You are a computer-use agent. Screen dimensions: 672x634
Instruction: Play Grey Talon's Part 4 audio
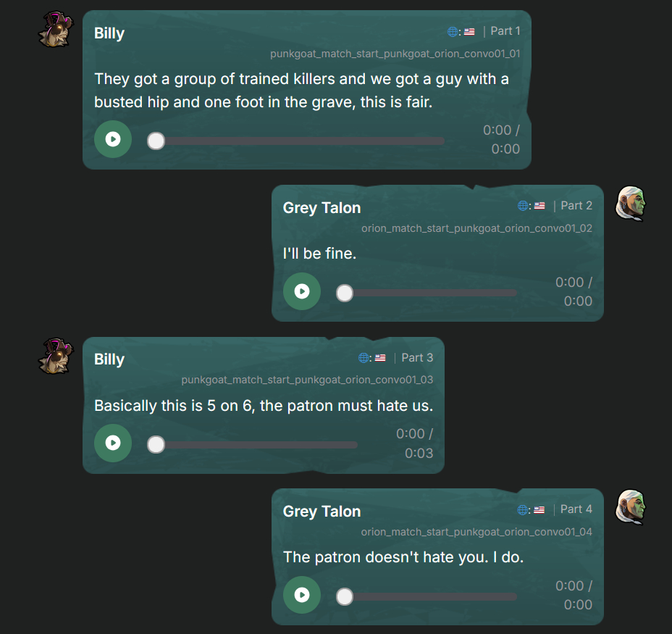(x=302, y=595)
